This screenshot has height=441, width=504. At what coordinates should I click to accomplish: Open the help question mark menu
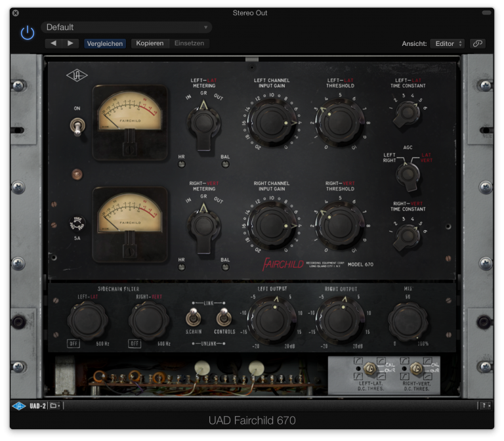tap(485, 406)
